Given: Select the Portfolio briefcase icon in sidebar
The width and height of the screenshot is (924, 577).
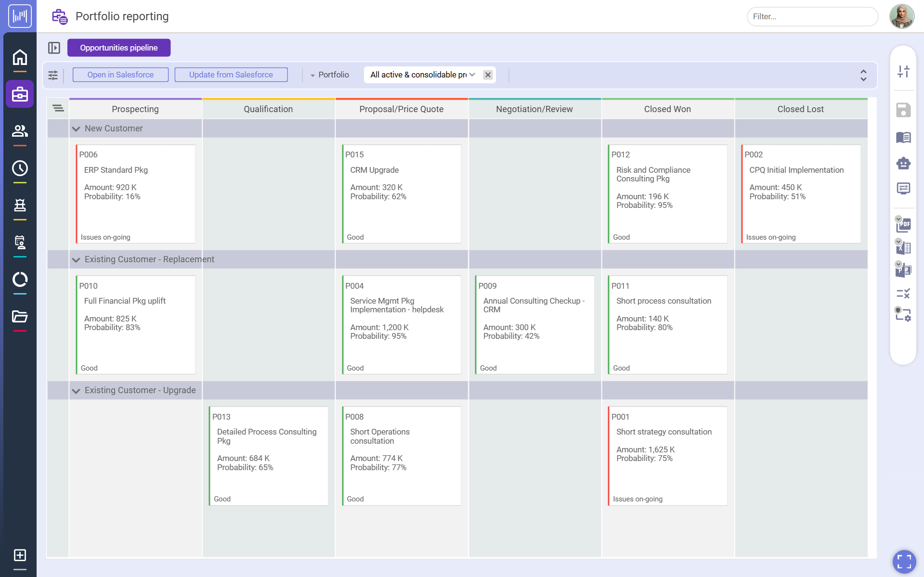Looking at the screenshot, I should coord(19,94).
